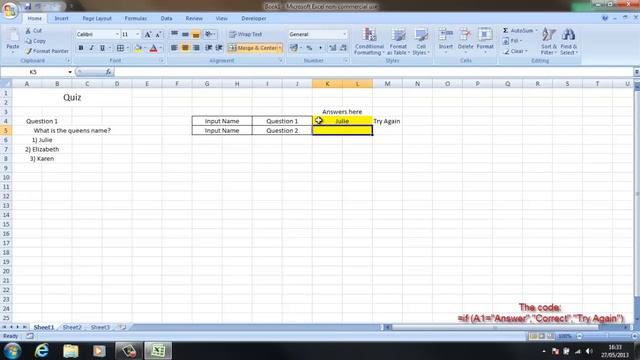Toggle bold formatting
640x360 pixels.
click(x=81, y=48)
